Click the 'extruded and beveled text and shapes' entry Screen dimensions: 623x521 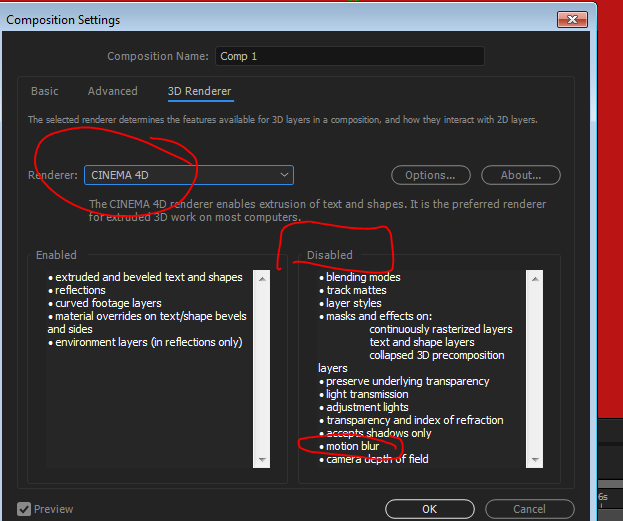(x=145, y=277)
